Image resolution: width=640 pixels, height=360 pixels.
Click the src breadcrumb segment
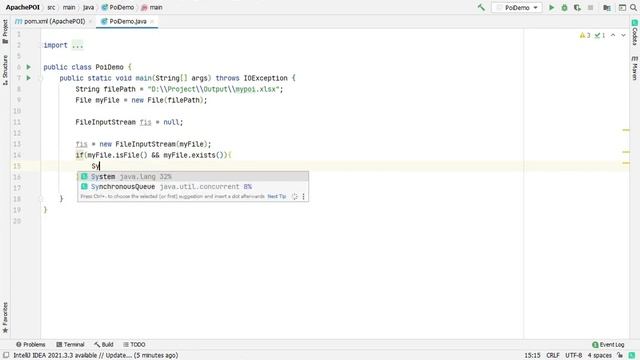click(x=51, y=7)
